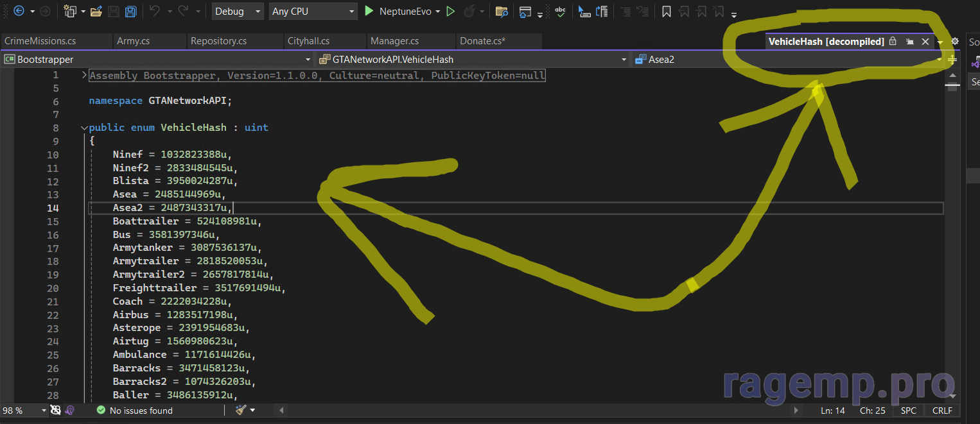Go to the next bookmark icon
Screen dimensions: 980x424
(701, 11)
